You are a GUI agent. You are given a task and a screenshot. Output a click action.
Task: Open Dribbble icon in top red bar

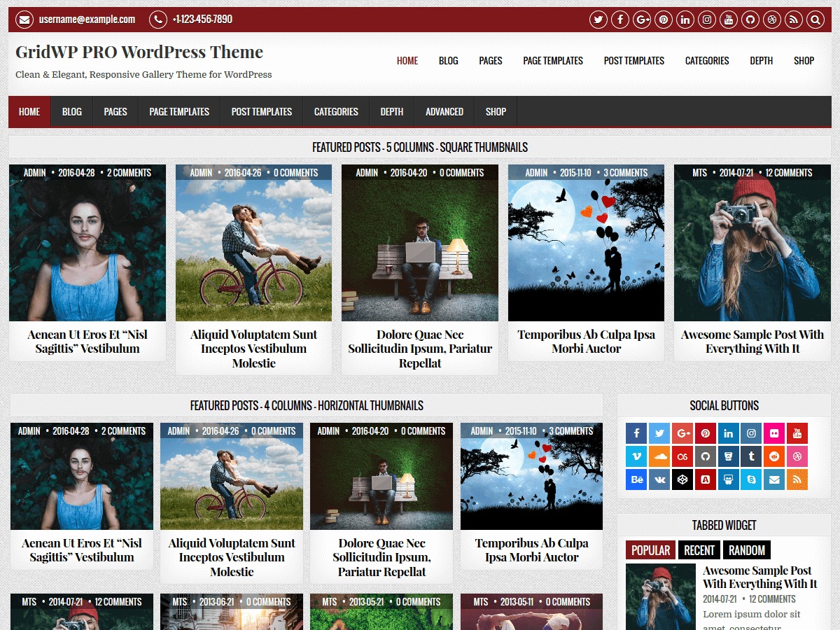coord(772,20)
